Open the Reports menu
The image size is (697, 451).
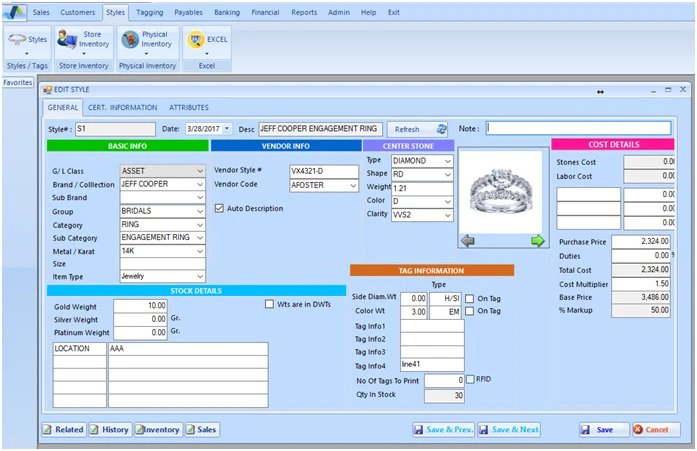(304, 12)
